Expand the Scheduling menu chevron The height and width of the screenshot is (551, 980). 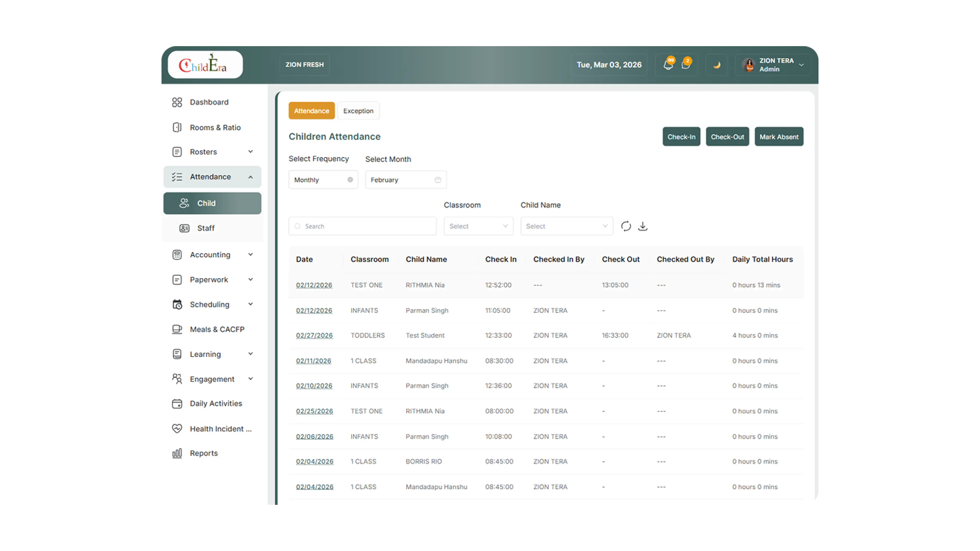point(251,304)
